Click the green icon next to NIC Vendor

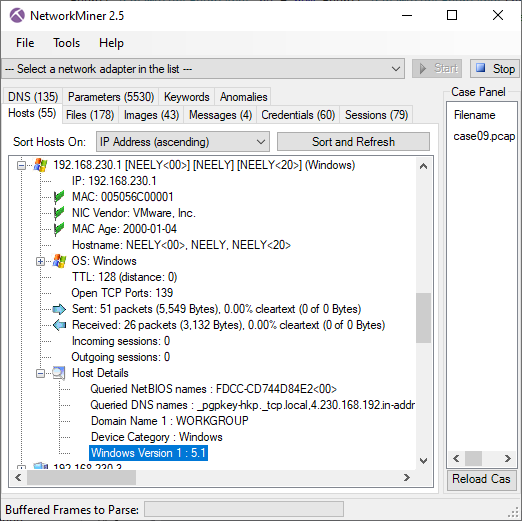tap(59, 213)
